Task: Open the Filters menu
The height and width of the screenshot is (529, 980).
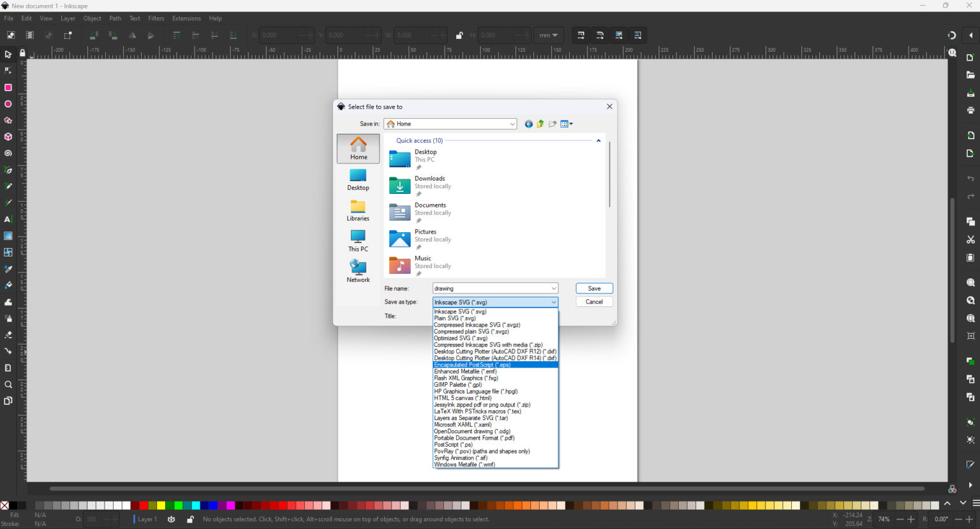Action: pos(156,19)
